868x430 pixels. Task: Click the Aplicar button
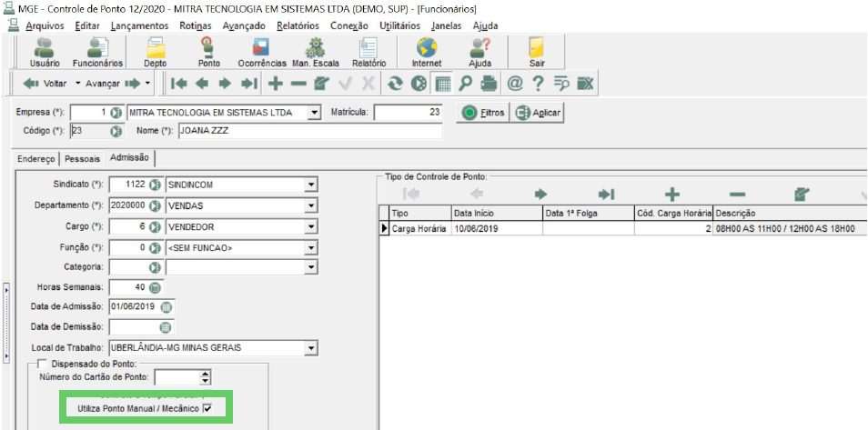[x=538, y=113]
